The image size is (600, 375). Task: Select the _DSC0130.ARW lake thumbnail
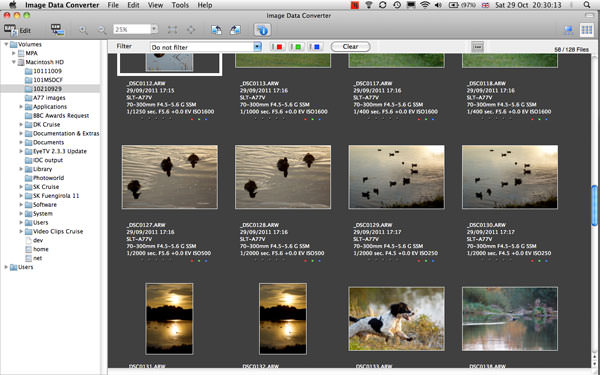click(x=510, y=177)
